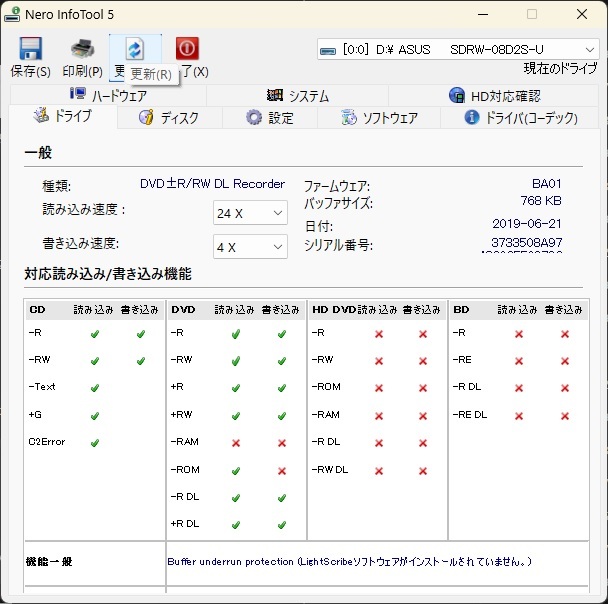Screen dimensions: 609x604
Task: Click the CD -RW write checkmark
Action: 141,361
